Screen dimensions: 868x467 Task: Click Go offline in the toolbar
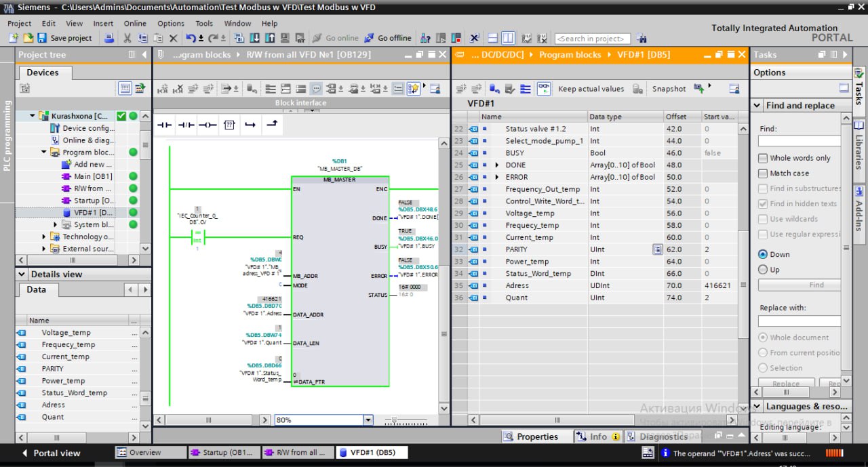[388, 38]
